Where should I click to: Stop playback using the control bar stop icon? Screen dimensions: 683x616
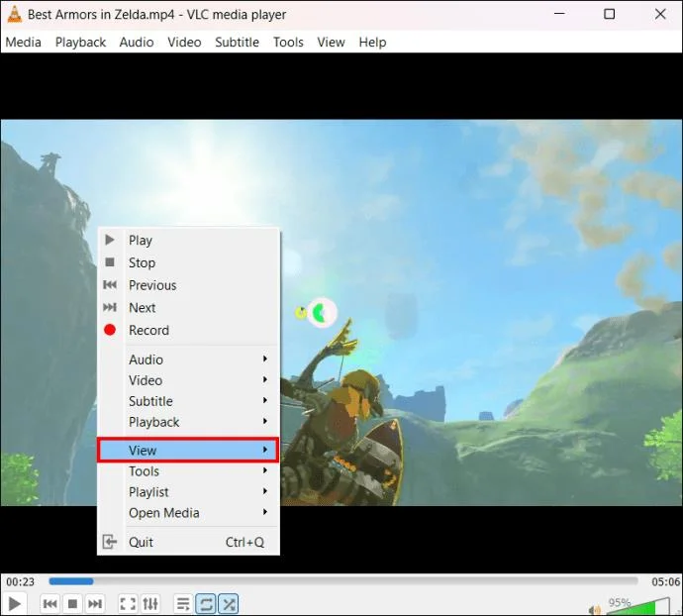click(x=72, y=604)
